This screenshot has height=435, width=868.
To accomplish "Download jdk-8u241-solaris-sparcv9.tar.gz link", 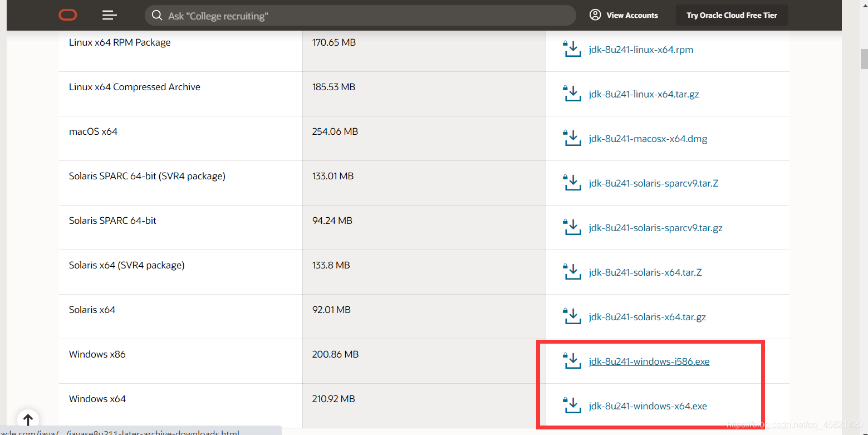I will (656, 228).
